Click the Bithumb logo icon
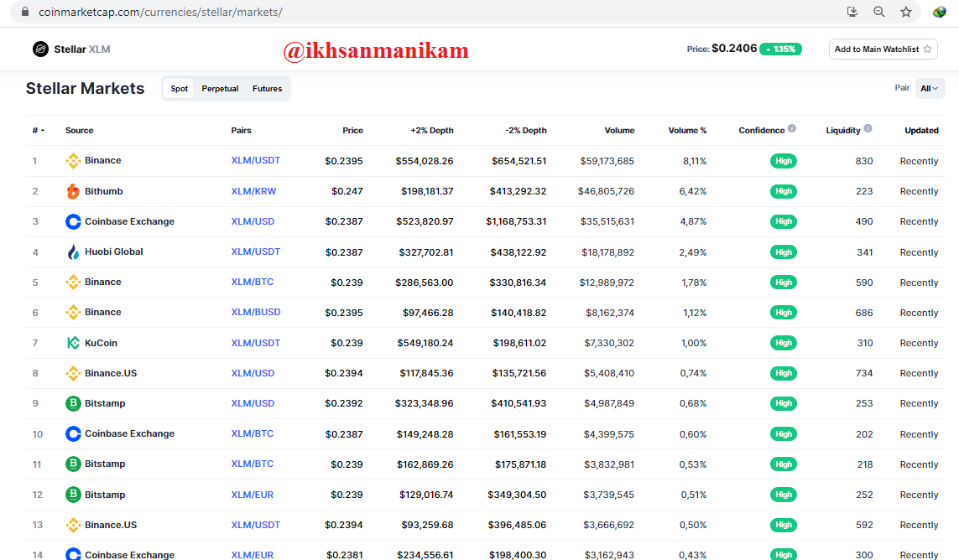 (73, 191)
